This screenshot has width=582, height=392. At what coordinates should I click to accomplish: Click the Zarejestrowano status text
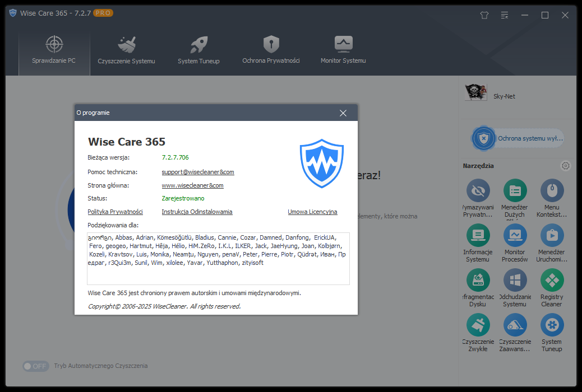pos(183,198)
